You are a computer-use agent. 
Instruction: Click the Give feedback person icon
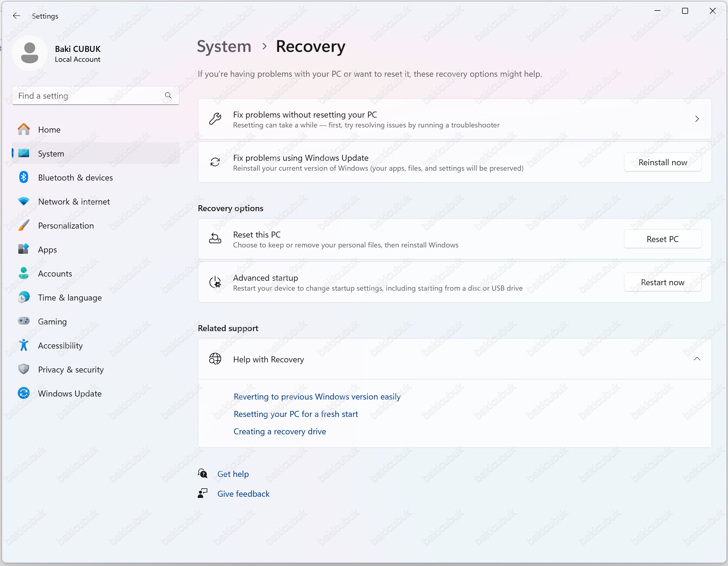tap(203, 493)
